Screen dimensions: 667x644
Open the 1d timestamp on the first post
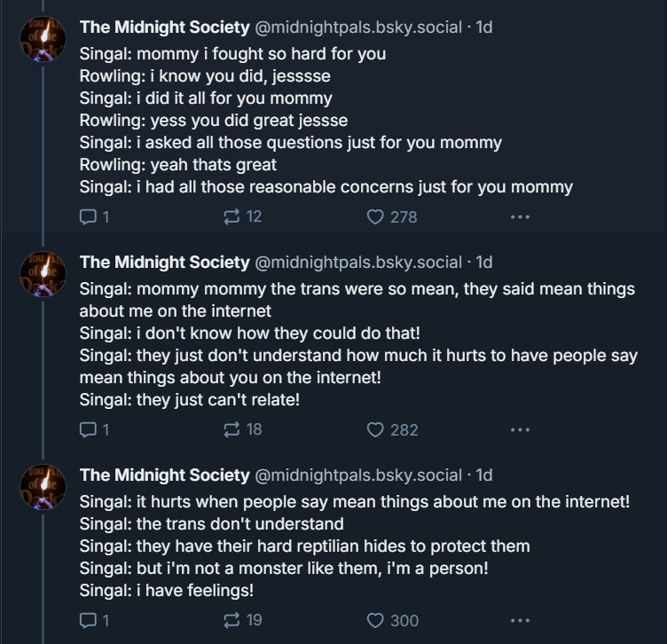(x=484, y=27)
